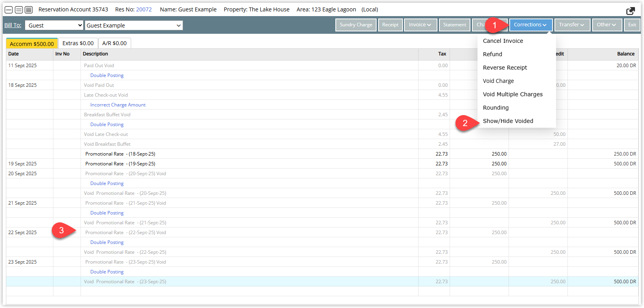644x308 pixels.
Task: Select highlighted Void Promotional Rate (23-Sept-25) row
Action: pos(322,282)
